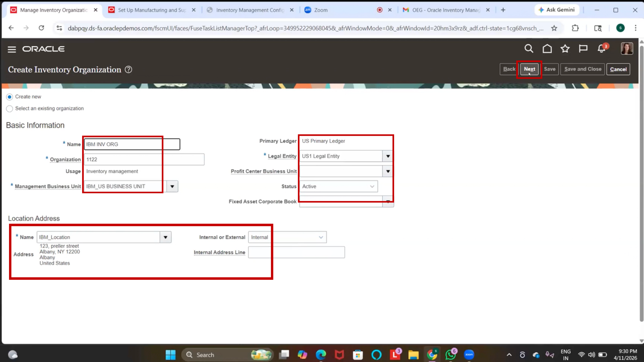Image resolution: width=644 pixels, height=362 pixels.
Task: Open Chrome three-dot menu
Action: (x=635, y=28)
